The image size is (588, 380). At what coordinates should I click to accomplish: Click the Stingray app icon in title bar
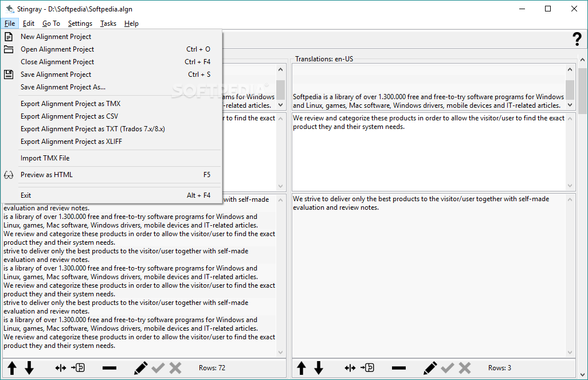click(10, 9)
